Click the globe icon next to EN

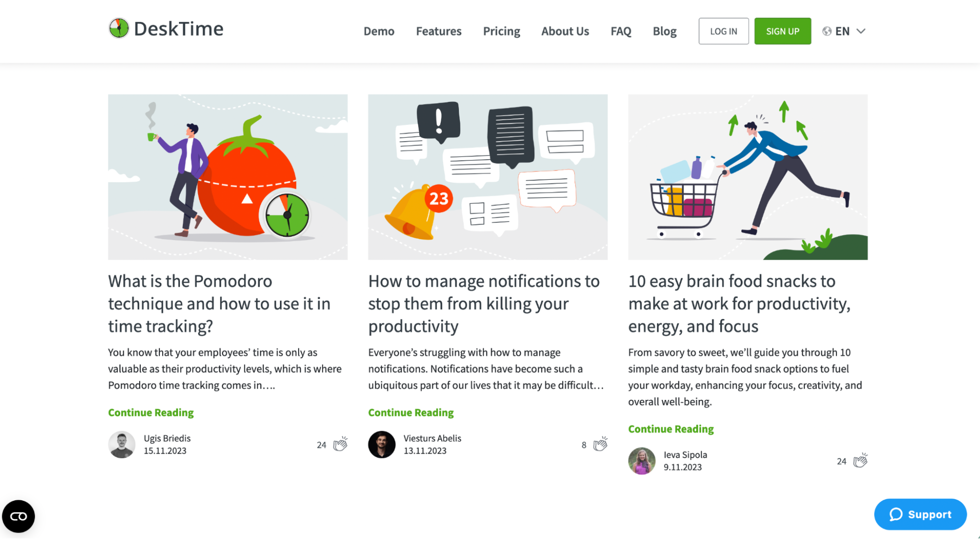tap(826, 31)
